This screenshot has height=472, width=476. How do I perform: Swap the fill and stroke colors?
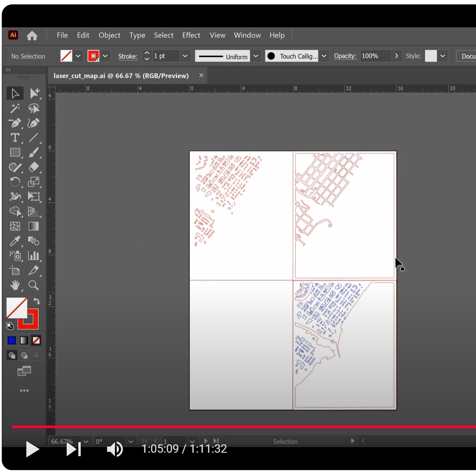click(x=37, y=301)
